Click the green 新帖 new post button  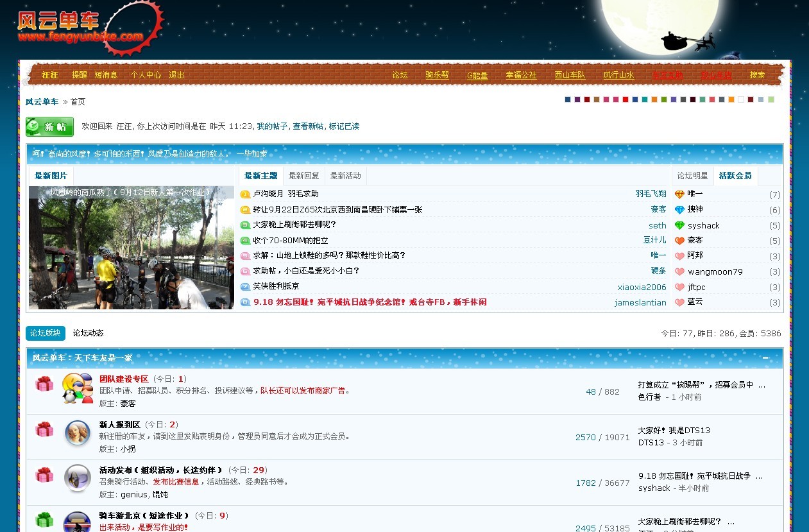[49, 126]
